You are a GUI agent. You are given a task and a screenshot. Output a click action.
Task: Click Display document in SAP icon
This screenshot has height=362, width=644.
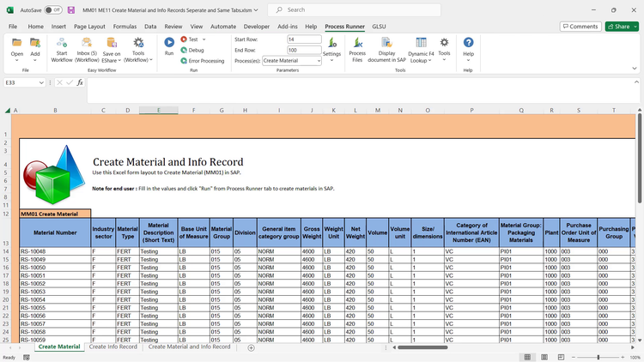click(x=386, y=42)
